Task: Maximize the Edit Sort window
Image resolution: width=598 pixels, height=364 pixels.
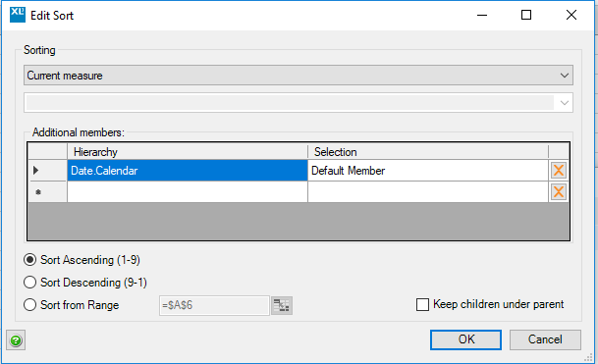Action: pos(526,15)
